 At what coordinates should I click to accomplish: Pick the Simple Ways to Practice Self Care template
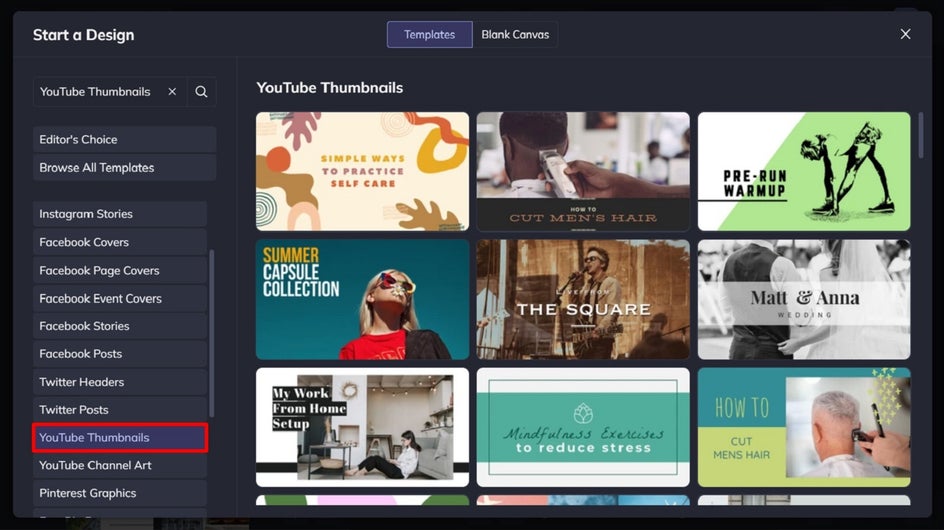pos(362,171)
